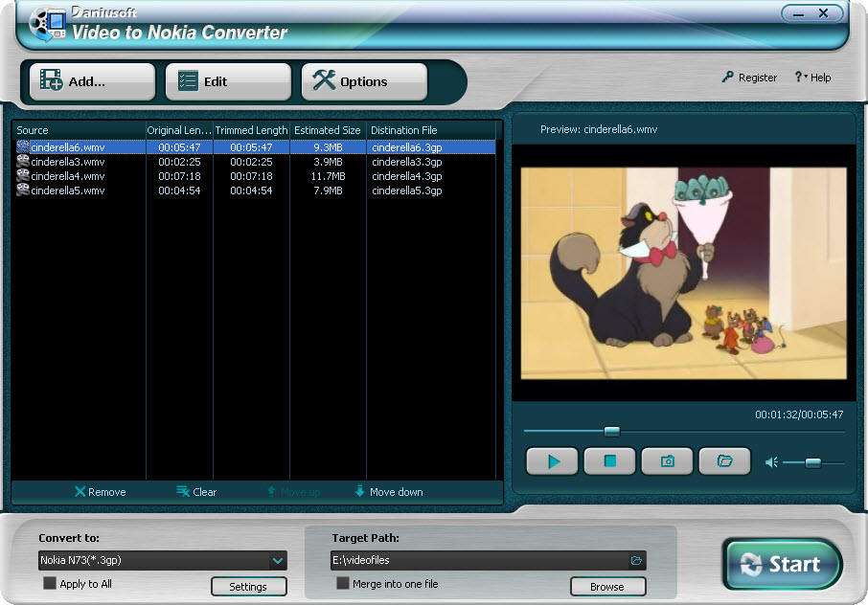Take a snapshot with the camera icon

pos(667,461)
